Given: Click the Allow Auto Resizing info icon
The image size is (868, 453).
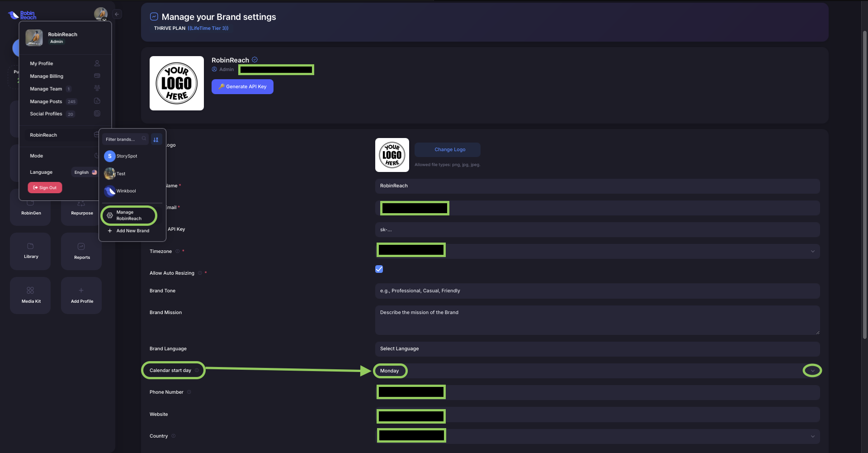Looking at the screenshot, I should tap(200, 273).
